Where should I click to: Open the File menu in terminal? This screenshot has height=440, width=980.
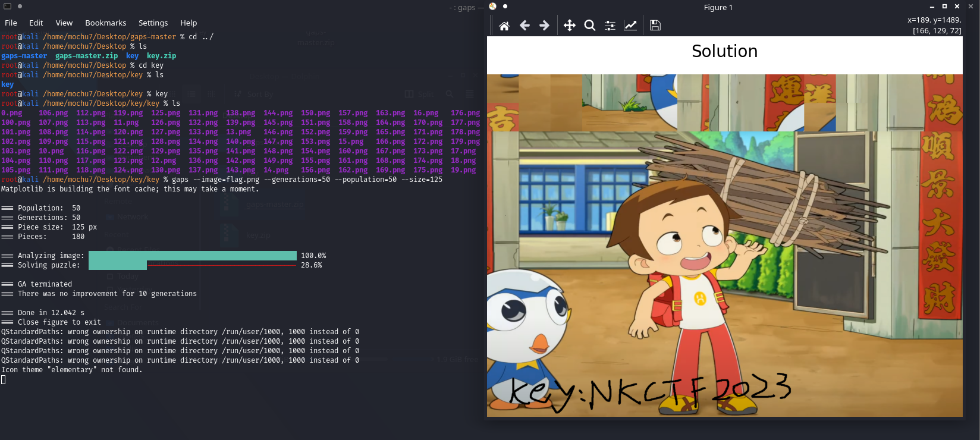click(11, 23)
